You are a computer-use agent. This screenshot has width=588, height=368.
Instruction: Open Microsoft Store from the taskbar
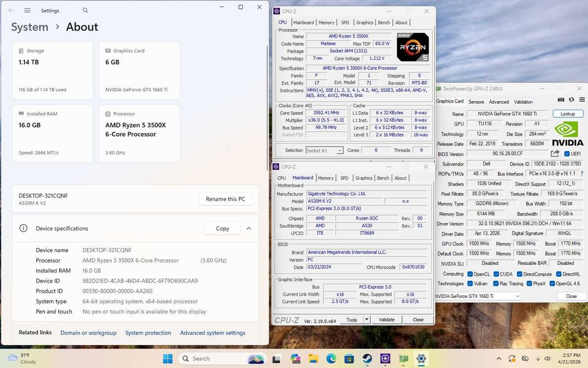pyautogui.click(x=349, y=359)
